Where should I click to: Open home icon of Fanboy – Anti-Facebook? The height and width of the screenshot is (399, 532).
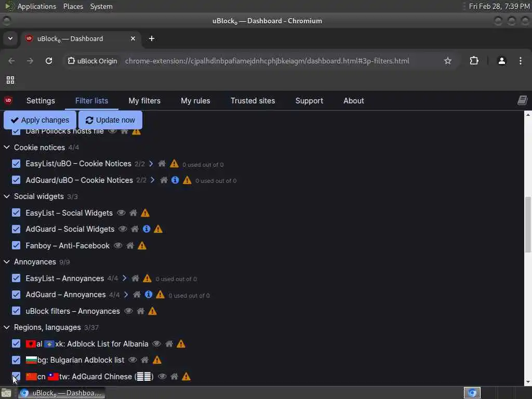point(130,245)
